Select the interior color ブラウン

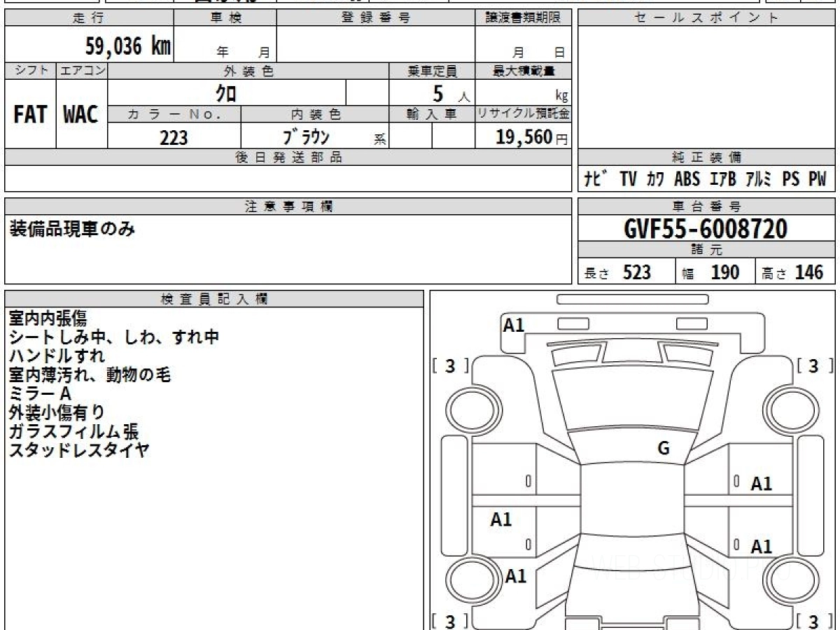pos(307,136)
